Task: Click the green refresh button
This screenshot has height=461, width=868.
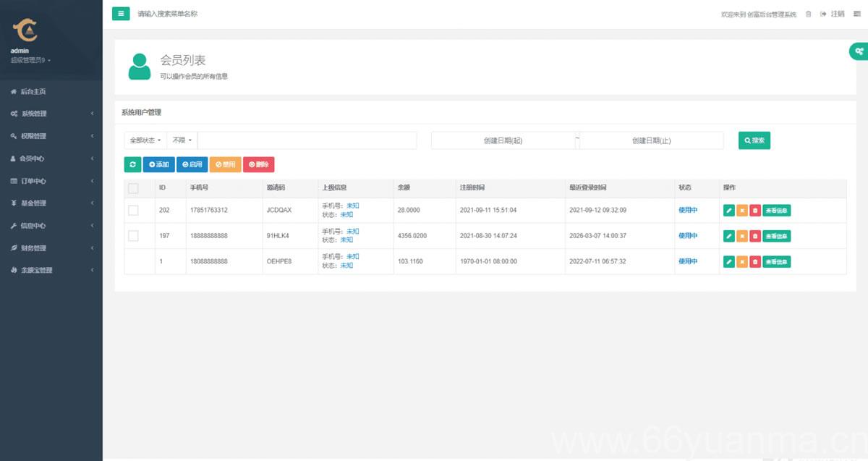Action: [x=132, y=164]
